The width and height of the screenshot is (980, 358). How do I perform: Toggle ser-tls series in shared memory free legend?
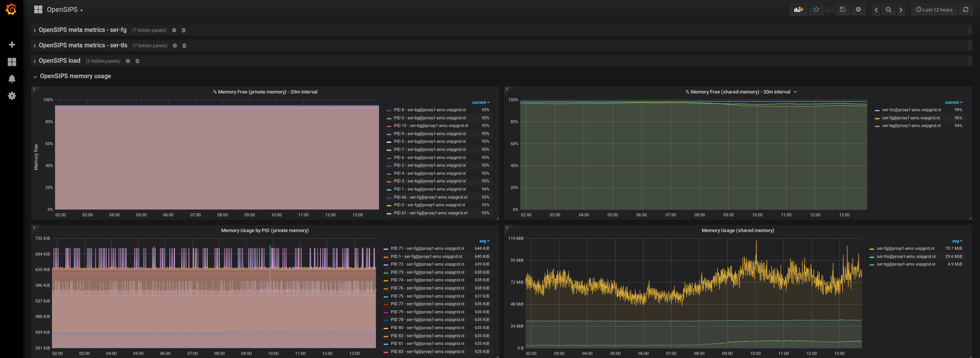911,110
